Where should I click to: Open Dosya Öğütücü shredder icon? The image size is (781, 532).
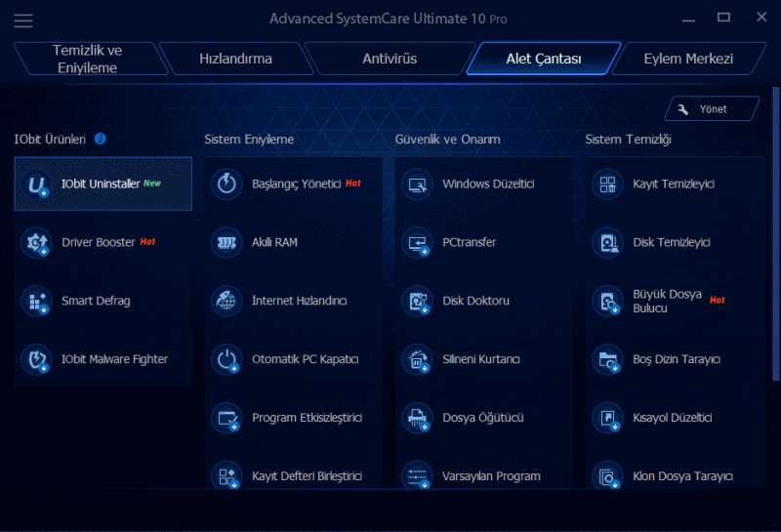(417, 418)
